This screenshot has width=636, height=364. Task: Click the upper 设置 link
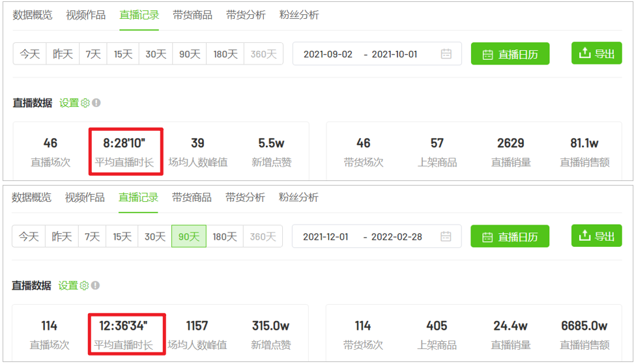coord(69,103)
